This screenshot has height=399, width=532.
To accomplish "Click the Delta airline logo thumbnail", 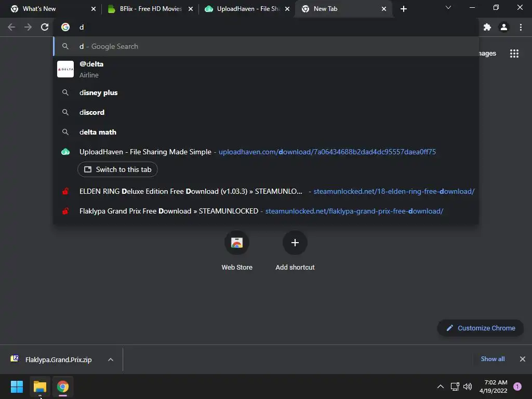I will 65,69.
